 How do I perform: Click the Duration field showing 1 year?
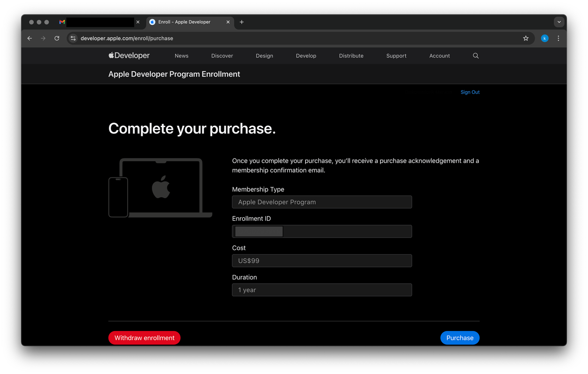tap(322, 290)
